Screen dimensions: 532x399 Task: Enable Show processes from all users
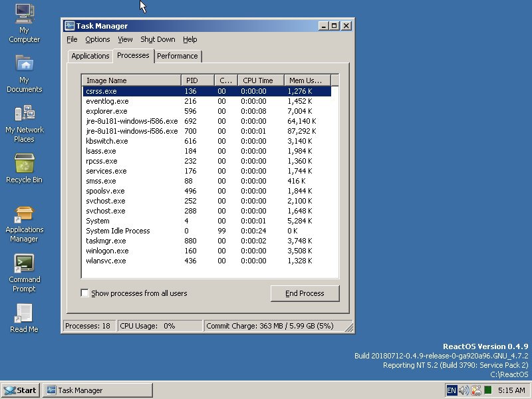(x=84, y=293)
